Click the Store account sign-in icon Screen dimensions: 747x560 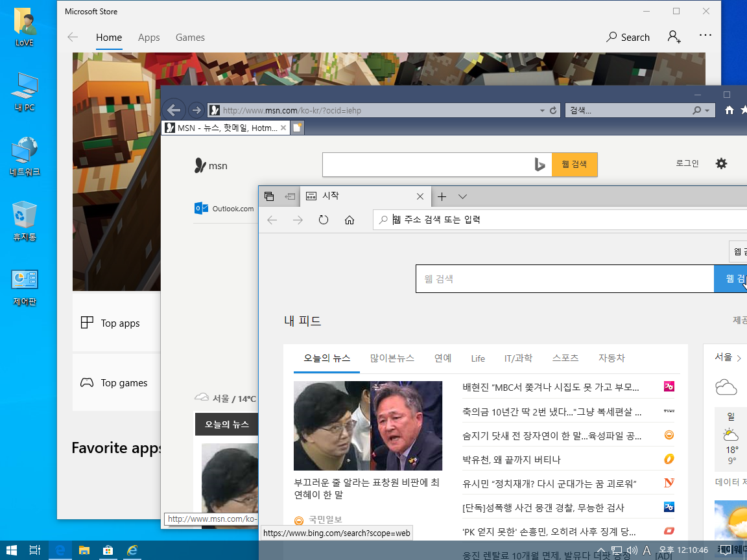pos(674,37)
